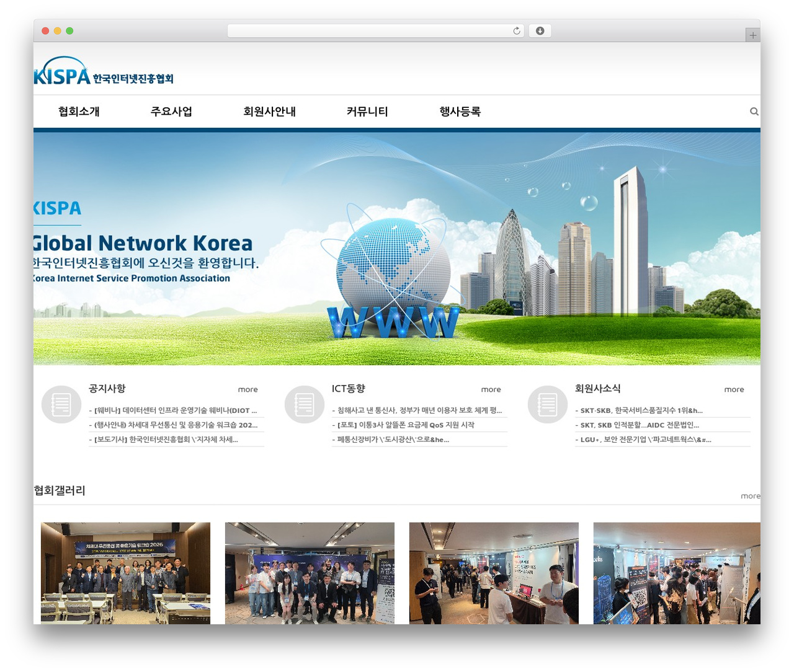Open the gallery photo of the exhibition booth table
The height and width of the screenshot is (672, 794).
click(x=494, y=573)
